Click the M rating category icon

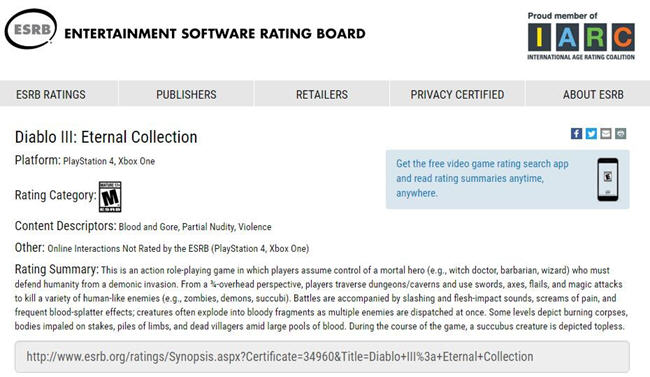click(110, 197)
